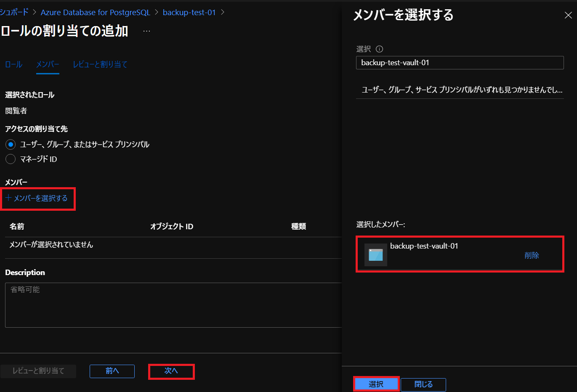Go to ダッシュボード breadcrumb link

[x=14, y=13]
